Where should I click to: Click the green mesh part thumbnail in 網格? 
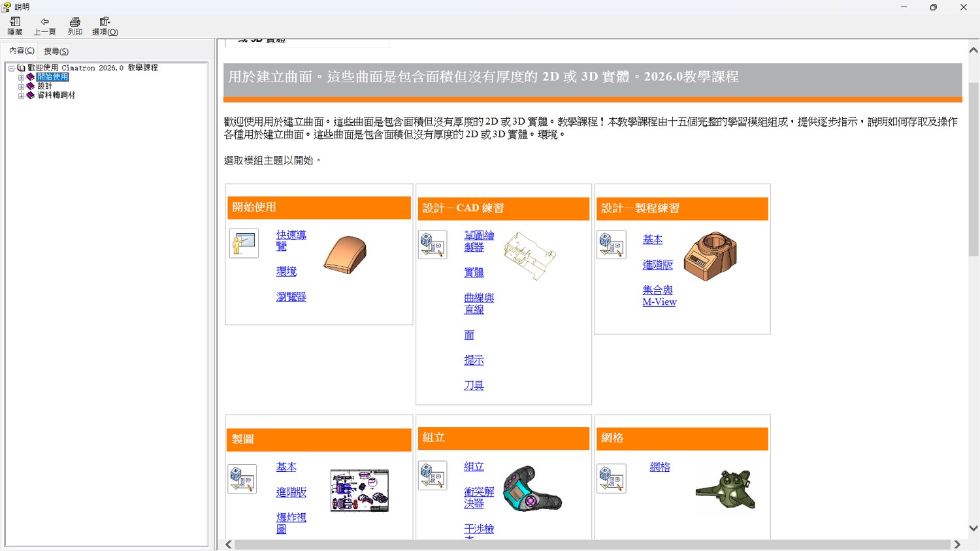[x=725, y=490]
